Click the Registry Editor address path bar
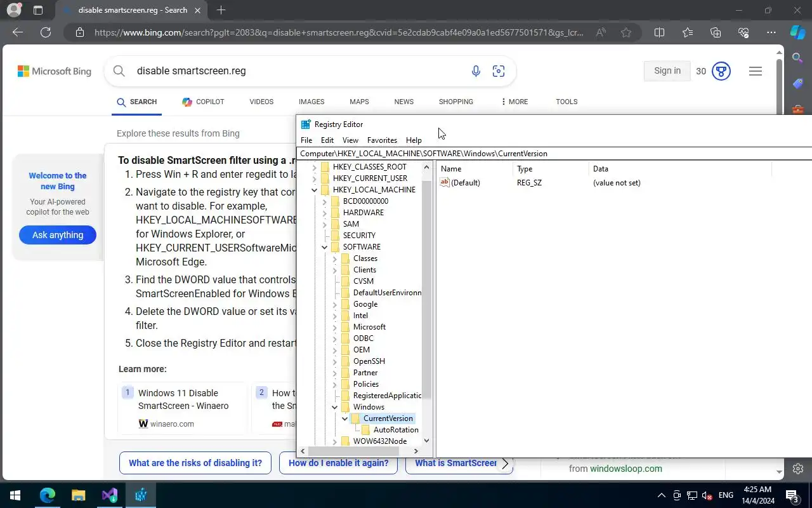812x508 pixels. point(554,154)
